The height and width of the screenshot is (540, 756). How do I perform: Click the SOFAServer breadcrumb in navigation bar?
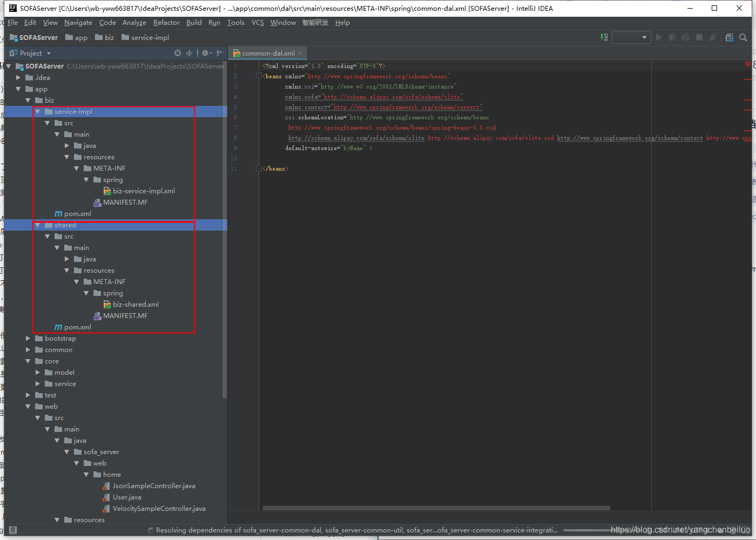click(x=34, y=37)
